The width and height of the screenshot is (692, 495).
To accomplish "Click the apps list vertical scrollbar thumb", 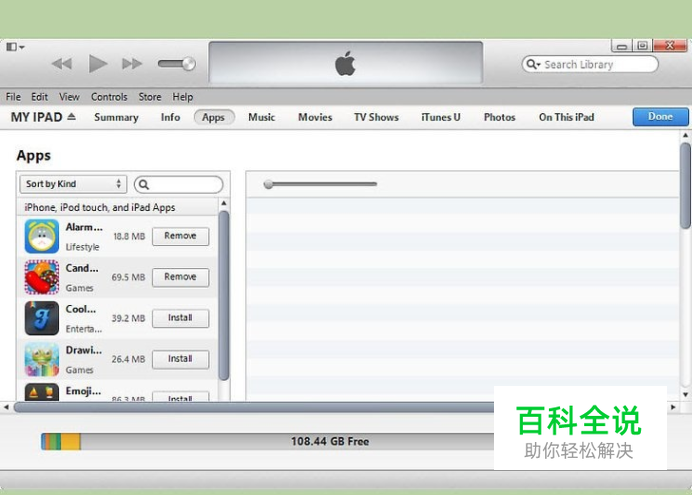I will pos(224,296).
